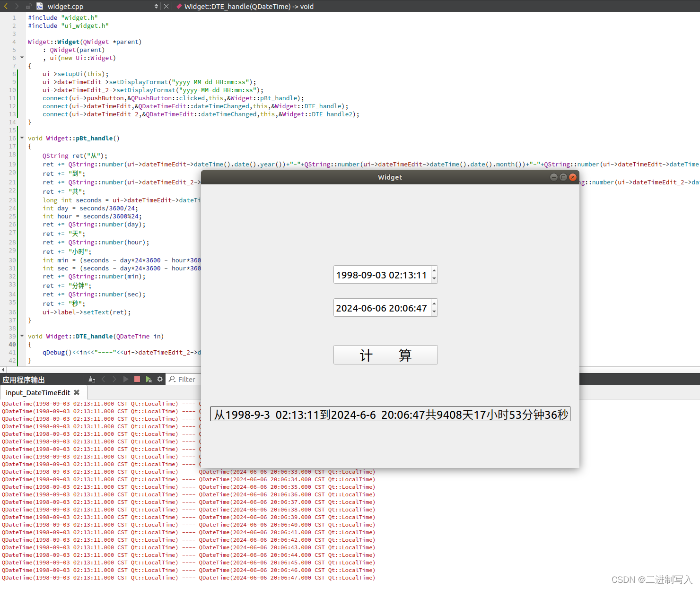
Task: Click the #include "ui_widget.h" line
Action: pos(68,26)
